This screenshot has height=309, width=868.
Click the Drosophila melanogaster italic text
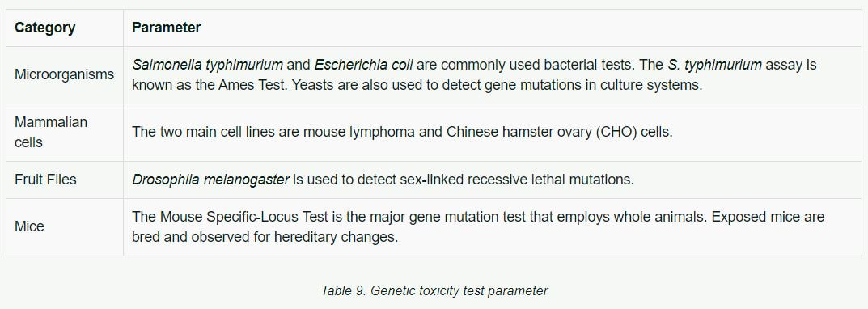point(210,180)
